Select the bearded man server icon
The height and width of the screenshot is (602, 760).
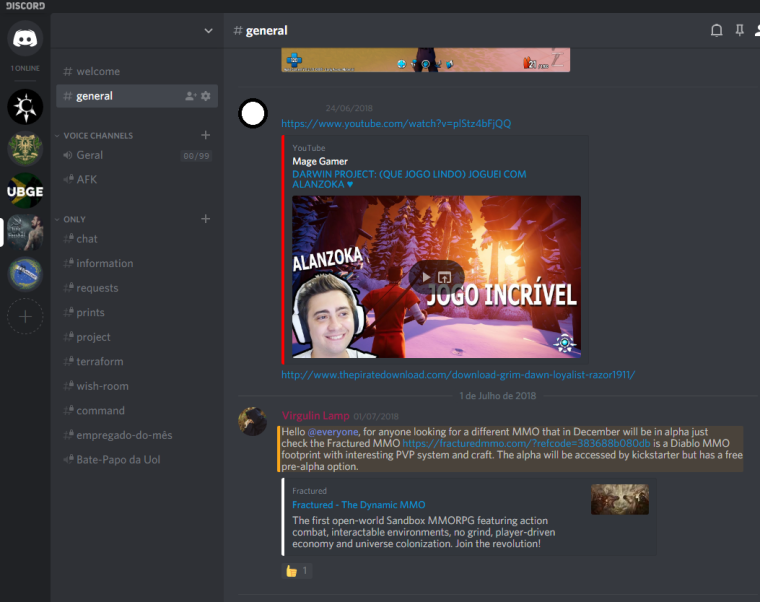click(25, 232)
